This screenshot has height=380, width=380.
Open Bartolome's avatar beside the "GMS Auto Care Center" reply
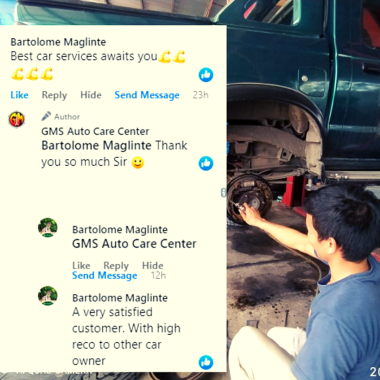point(48,228)
